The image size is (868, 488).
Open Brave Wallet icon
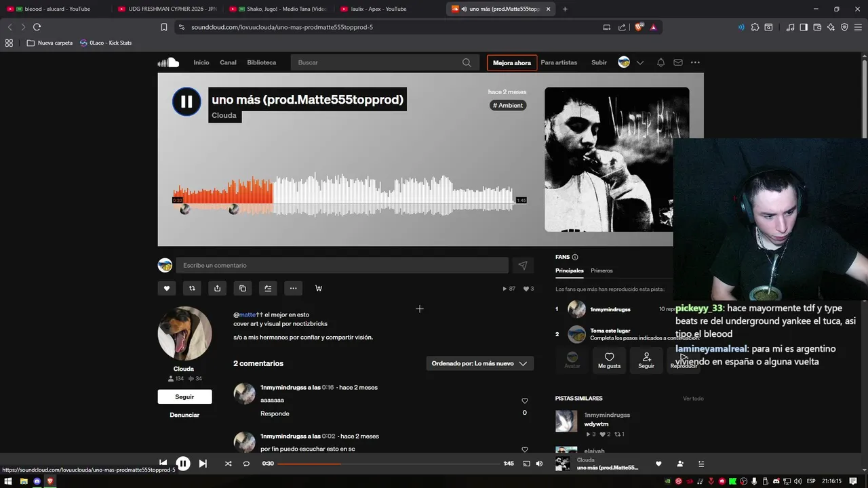(817, 27)
